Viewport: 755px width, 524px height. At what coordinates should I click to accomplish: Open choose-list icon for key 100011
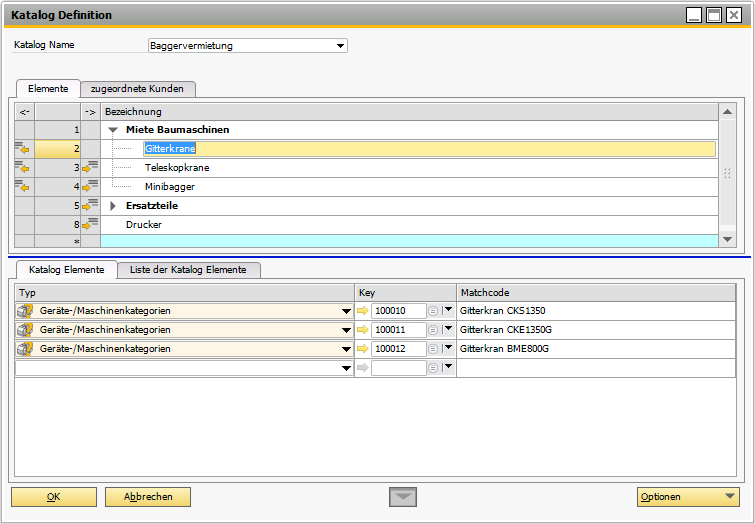[x=433, y=330]
